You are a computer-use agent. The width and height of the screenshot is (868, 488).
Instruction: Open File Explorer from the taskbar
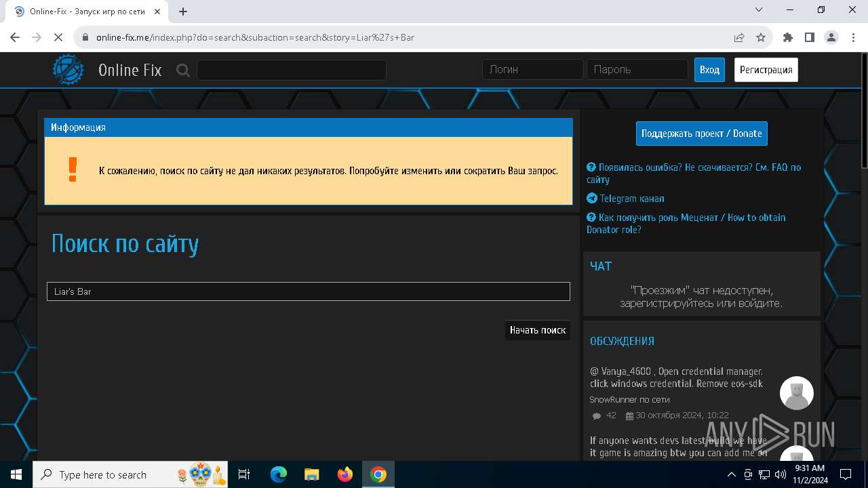click(312, 474)
